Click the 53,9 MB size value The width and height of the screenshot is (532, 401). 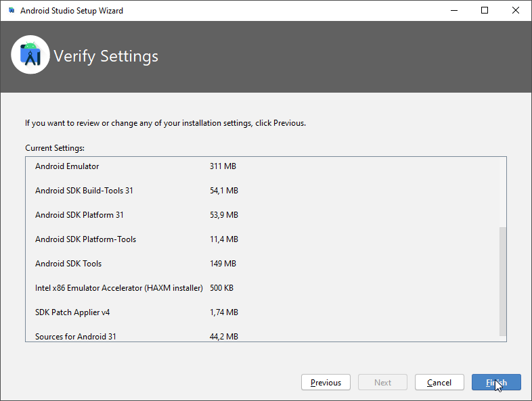(224, 215)
